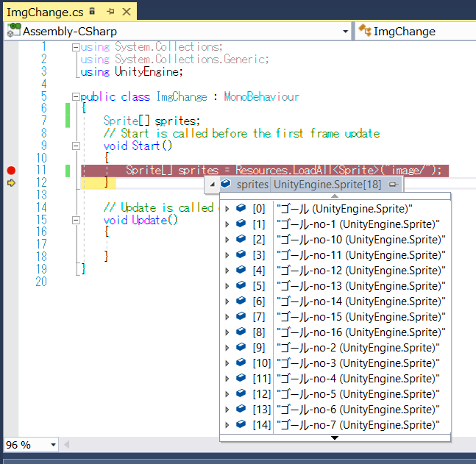
Task: Select the ImgChange.cs document tab
Action: [70, 12]
